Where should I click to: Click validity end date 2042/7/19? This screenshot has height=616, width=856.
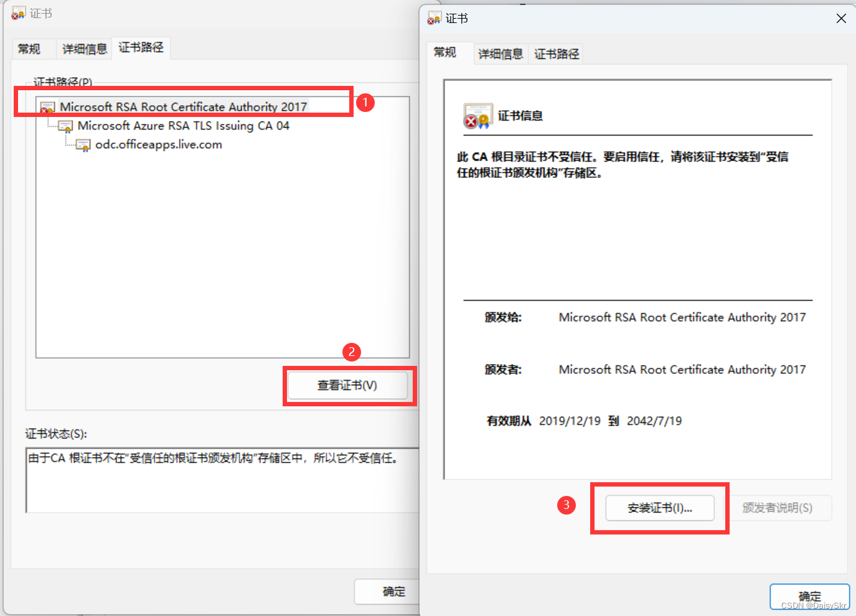654,421
